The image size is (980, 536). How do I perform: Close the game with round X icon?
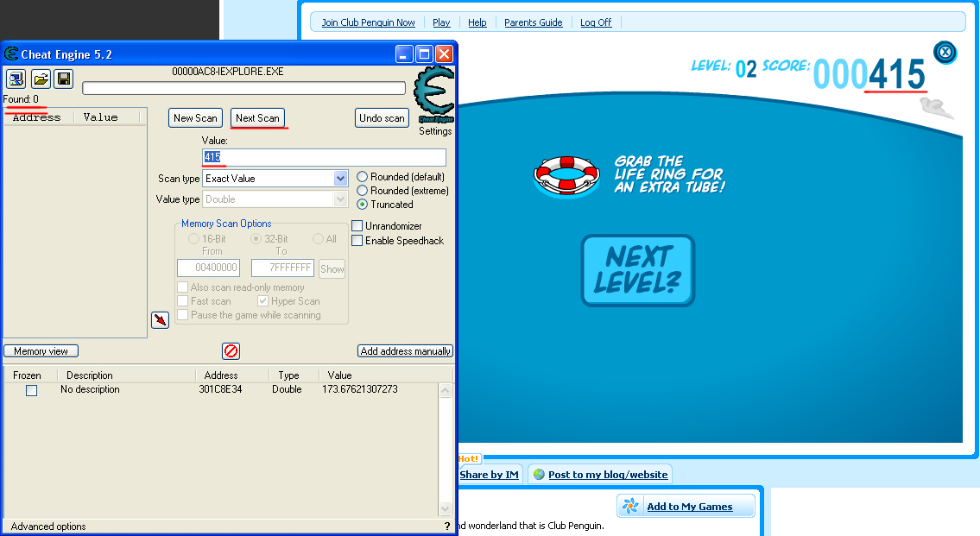pyautogui.click(x=945, y=52)
